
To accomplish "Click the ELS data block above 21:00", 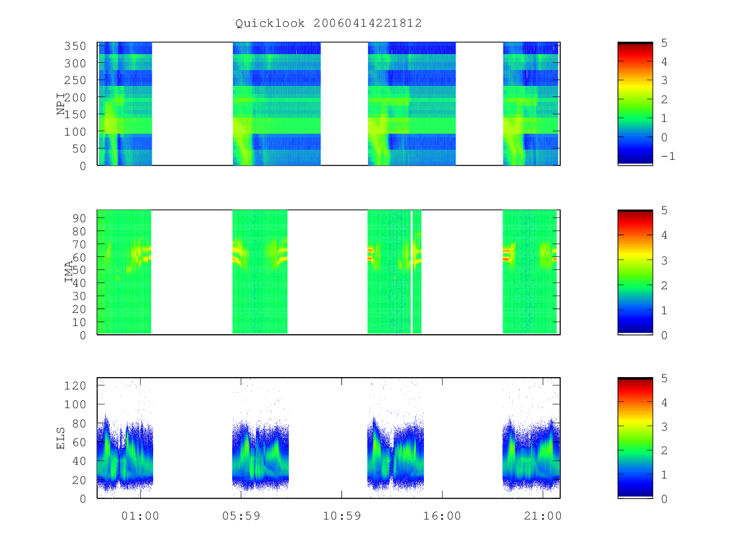I will click(x=531, y=455).
